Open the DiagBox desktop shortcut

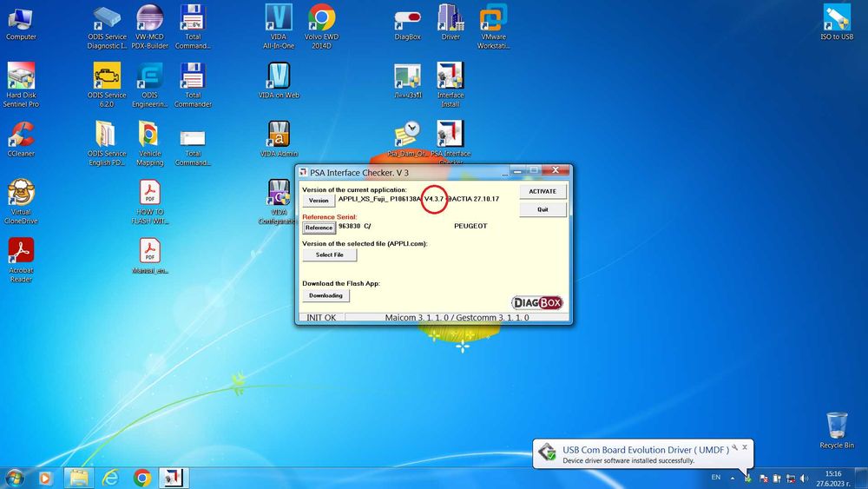[x=407, y=23]
